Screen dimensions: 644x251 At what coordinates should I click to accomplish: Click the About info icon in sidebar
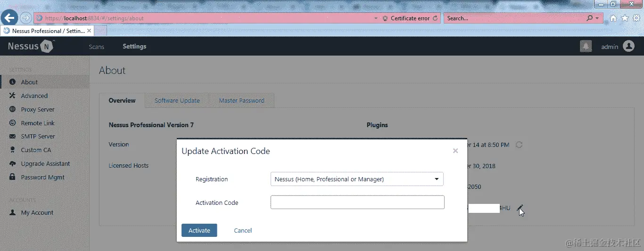pyautogui.click(x=13, y=82)
